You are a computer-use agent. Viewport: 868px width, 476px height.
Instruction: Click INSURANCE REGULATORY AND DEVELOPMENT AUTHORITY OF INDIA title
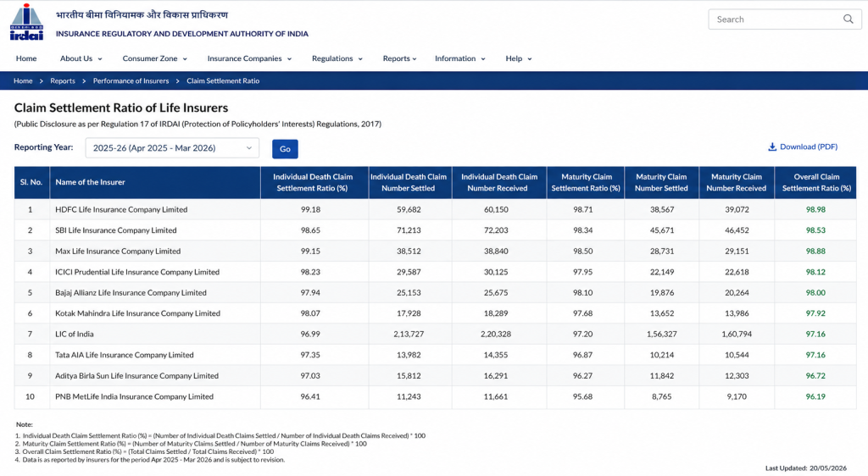pyautogui.click(x=182, y=34)
